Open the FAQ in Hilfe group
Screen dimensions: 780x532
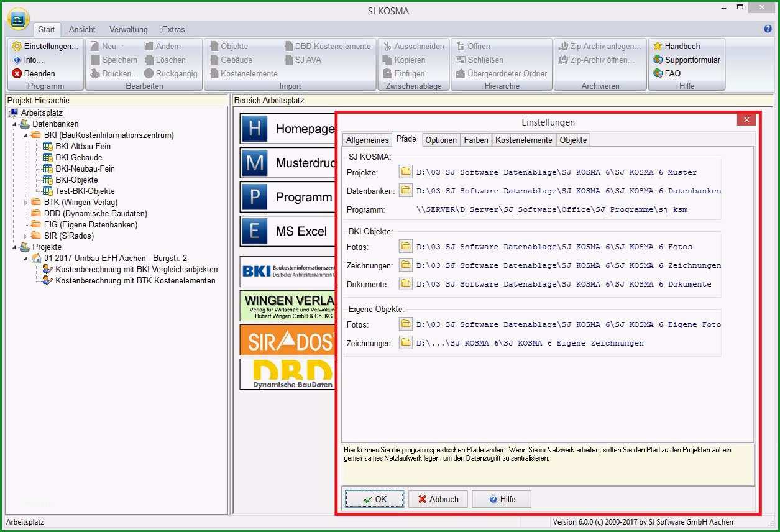tap(666, 73)
